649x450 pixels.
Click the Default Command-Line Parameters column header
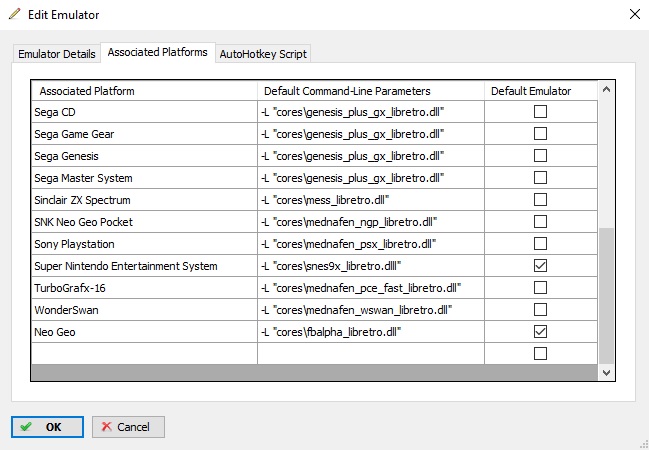(371, 91)
